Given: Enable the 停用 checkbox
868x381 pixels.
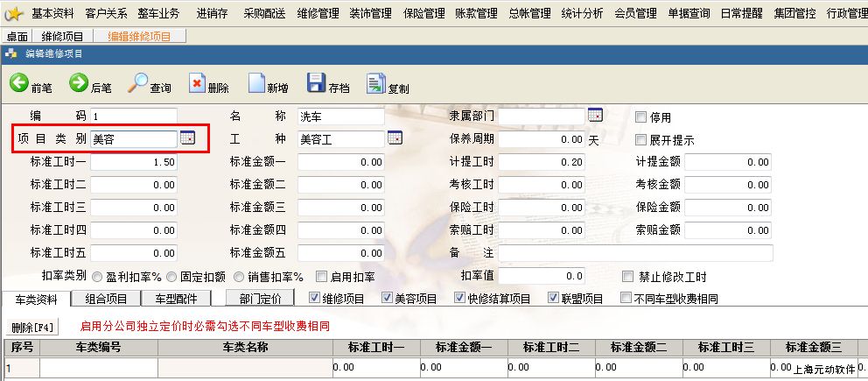Looking at the screenshot, I should coord(640,116).
